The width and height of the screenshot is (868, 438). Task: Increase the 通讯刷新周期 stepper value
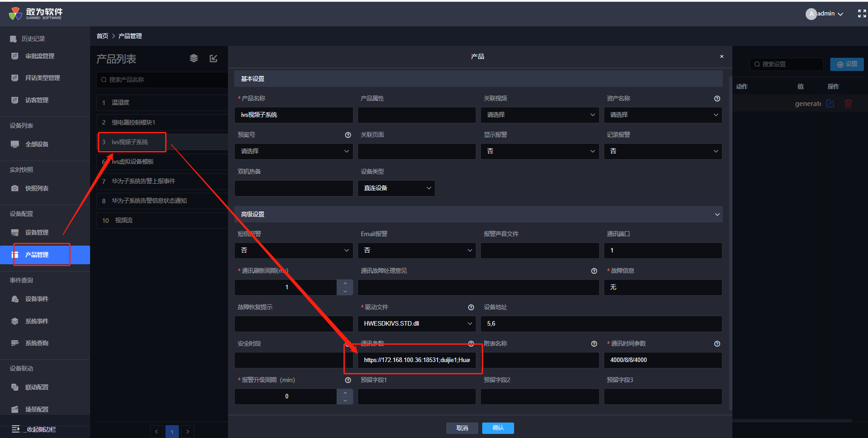pyautogui.click(x=345, y=283)
